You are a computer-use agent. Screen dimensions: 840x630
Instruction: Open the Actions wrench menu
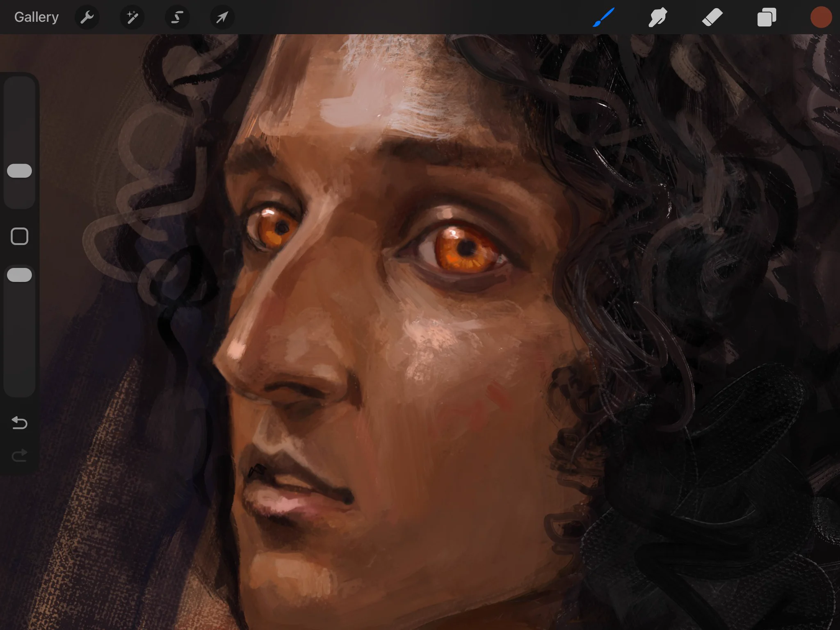coord(87,17)
